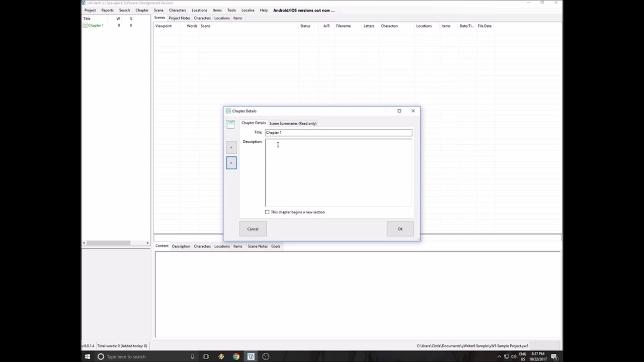Sort scenes by Words column header
This screenshot has height=362, width=644.
click(x=192, y=26)
